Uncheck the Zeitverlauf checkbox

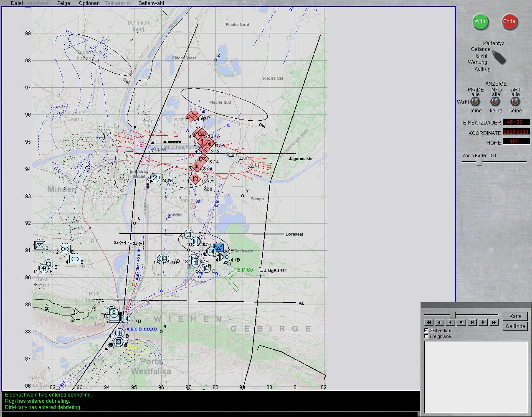pos(426,331)
